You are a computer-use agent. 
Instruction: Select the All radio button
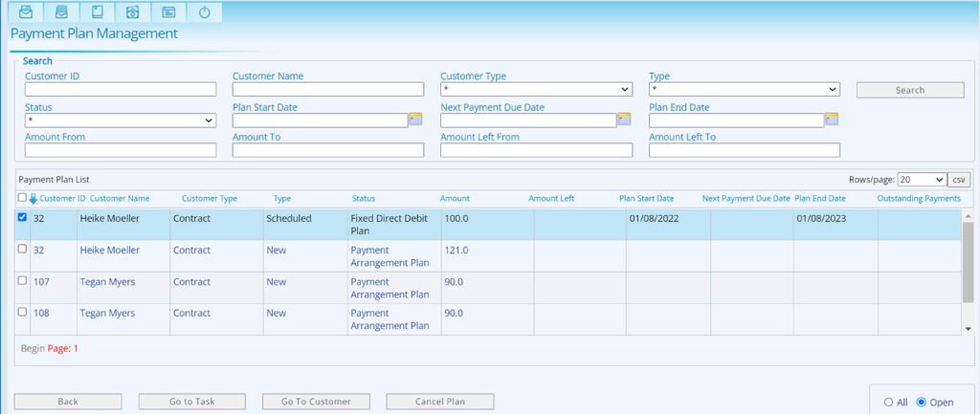click(888, 403)
